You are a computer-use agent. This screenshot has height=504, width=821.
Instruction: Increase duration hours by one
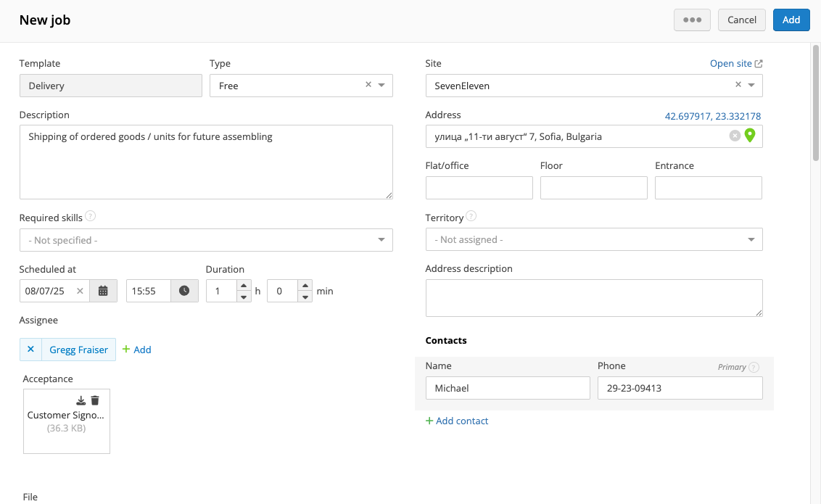pyautogui.click(x=244, y=286)
